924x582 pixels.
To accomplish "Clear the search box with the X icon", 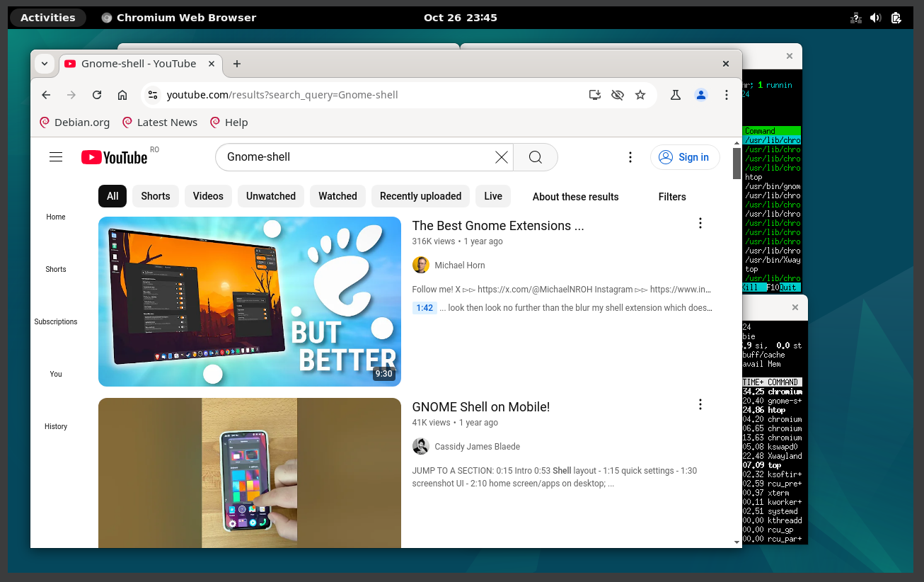I will [502, 156].
